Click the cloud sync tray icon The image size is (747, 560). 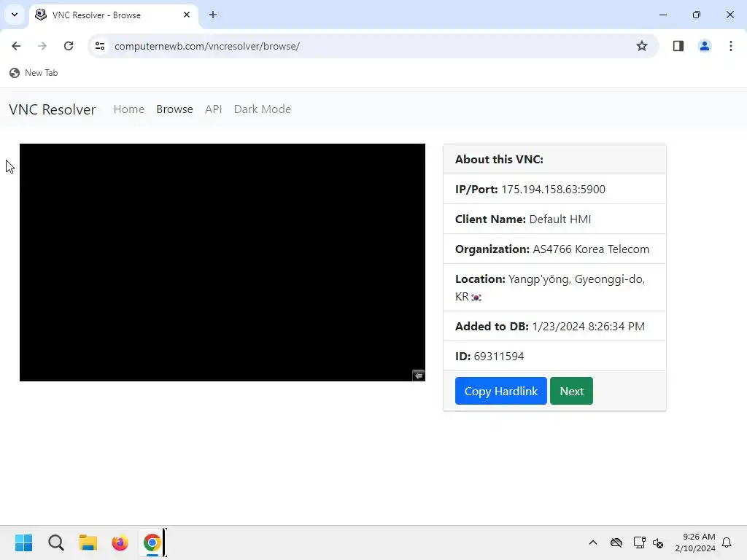tap(616, 542)
